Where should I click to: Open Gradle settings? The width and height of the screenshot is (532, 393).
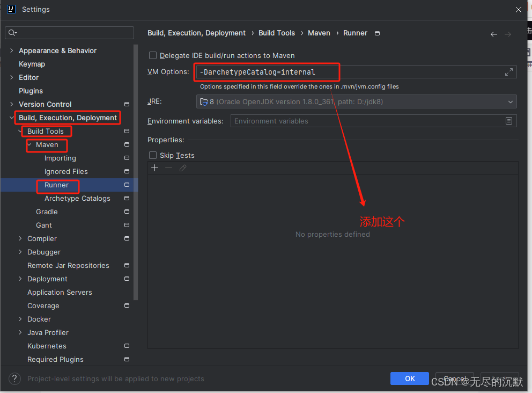pos(47,212)
